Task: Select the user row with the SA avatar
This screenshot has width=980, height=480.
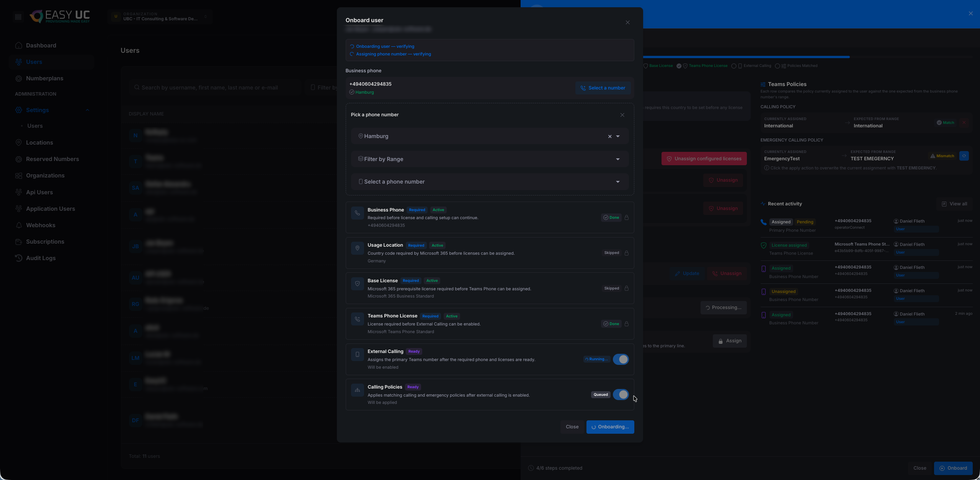Action: [230, 188]
